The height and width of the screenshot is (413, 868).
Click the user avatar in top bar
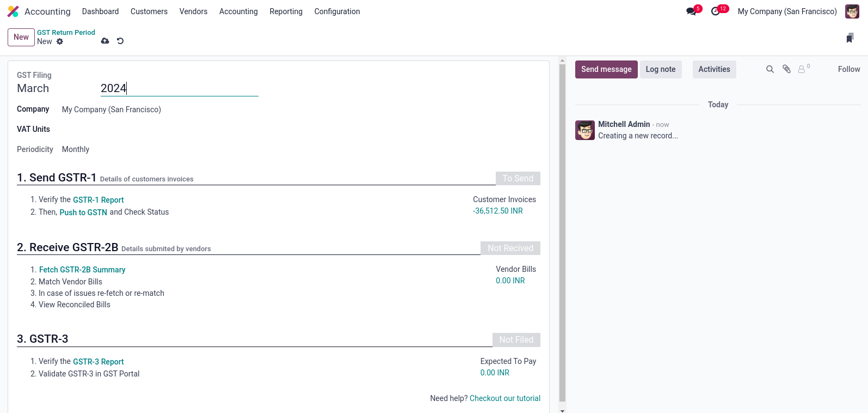[852, 11]
